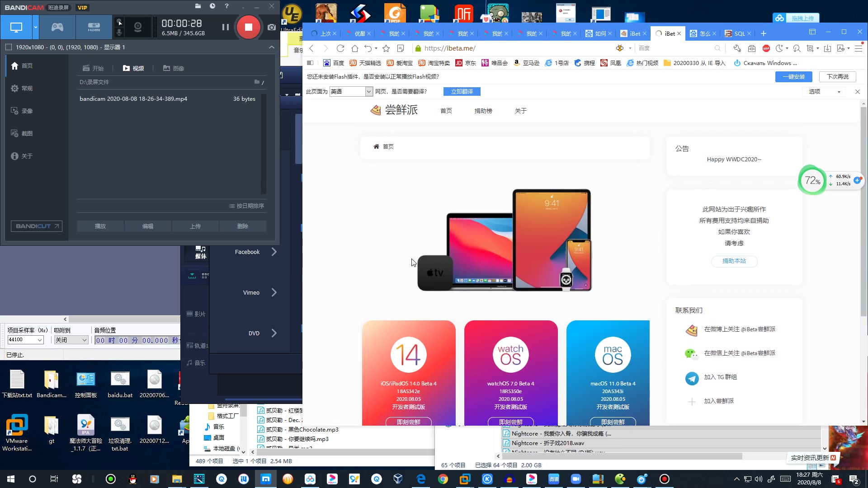Expand Facebook option chevron

pos(274,252)
